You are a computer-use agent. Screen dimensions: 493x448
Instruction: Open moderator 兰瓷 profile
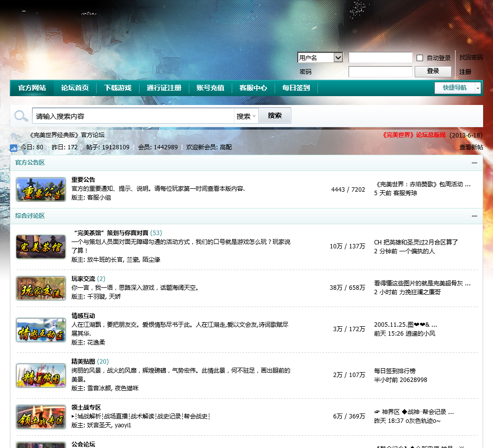pos(132,260)
